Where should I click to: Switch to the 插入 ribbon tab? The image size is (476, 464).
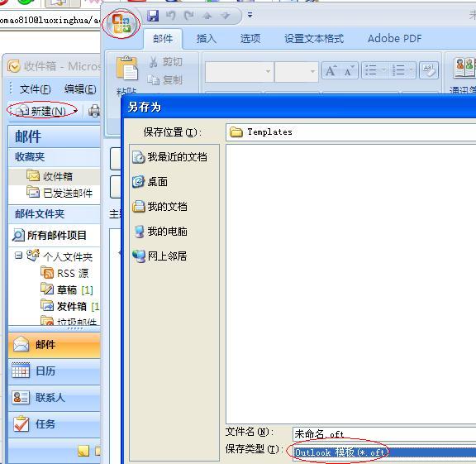207,39
